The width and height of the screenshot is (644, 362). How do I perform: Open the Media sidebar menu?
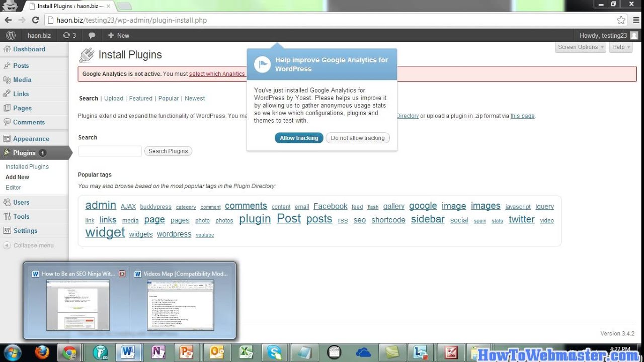[22, 79]
